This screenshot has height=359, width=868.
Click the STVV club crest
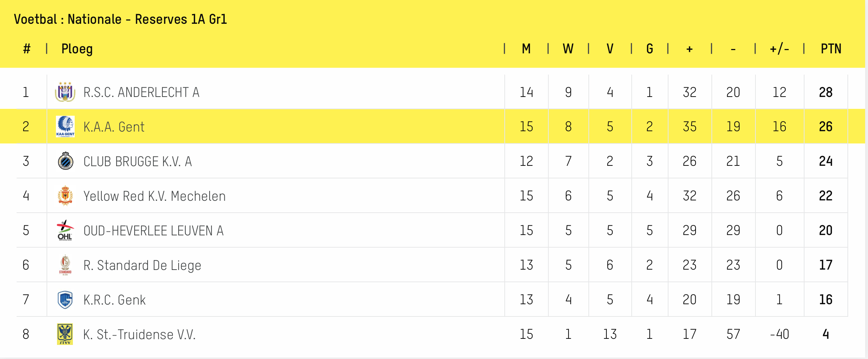(x=65, y=334)
